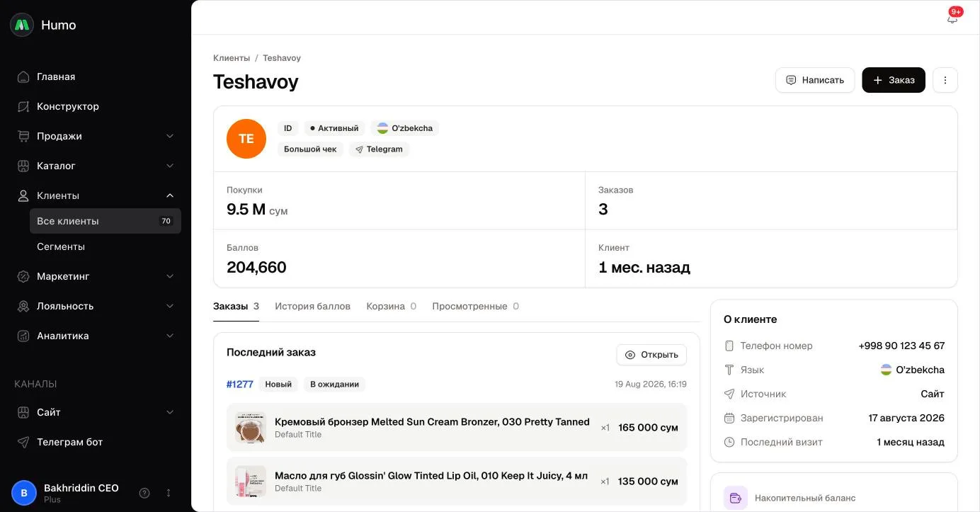
Task: Switch to the Корзина tab
Action: 391,306
